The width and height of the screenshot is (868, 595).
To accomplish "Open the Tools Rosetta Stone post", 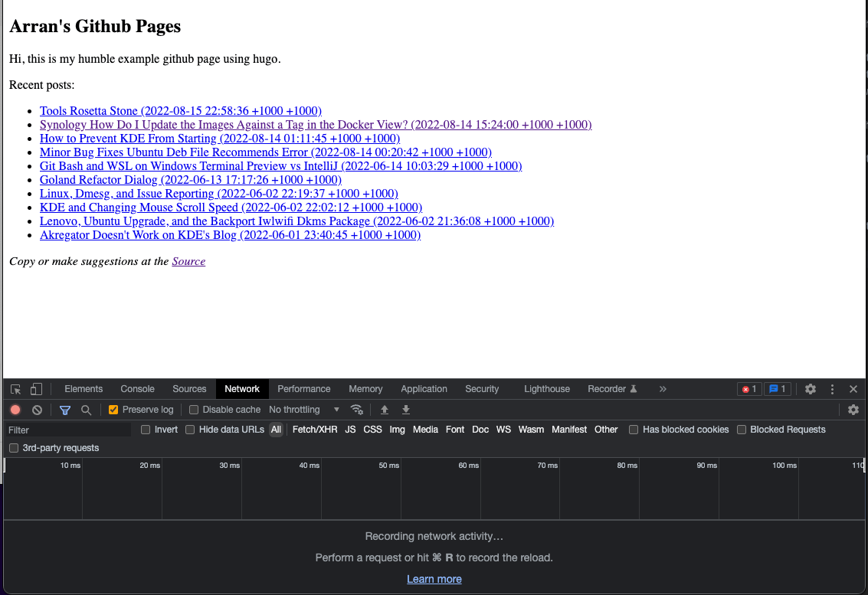I will pos(181,111).
